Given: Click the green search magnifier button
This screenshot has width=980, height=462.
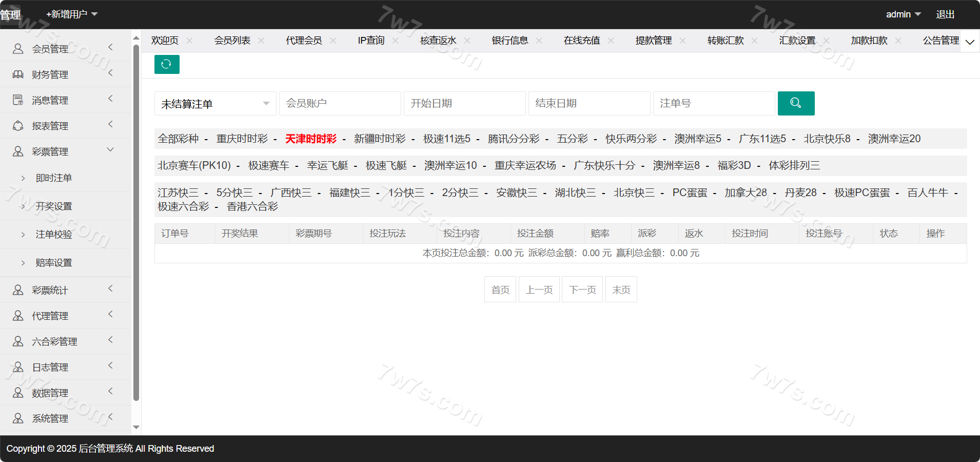Looking at the screenshot, I should (796, 103).
